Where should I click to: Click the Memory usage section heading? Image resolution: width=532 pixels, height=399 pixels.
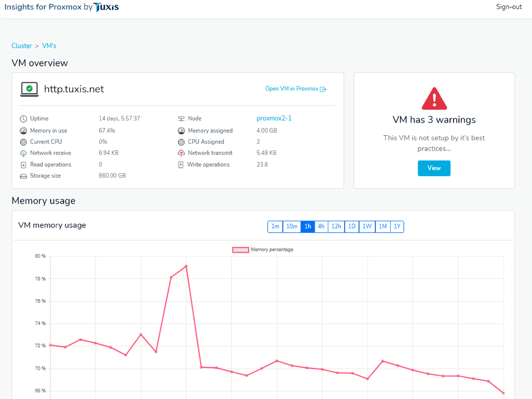(x=44, y=201)
